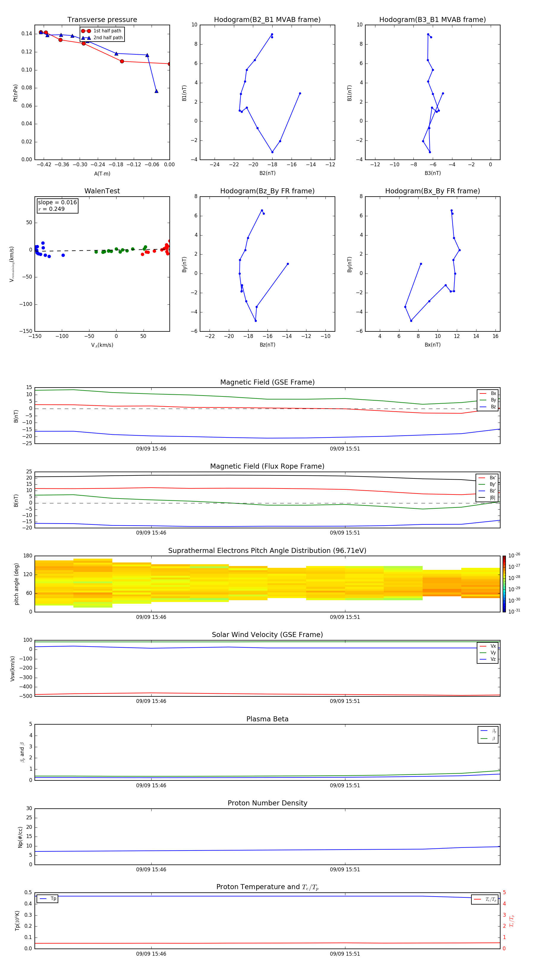This screenshot has width=535, height=980.
Task: Click the 'Tp(10⁶K)' axis label
Action: (17, 921)
